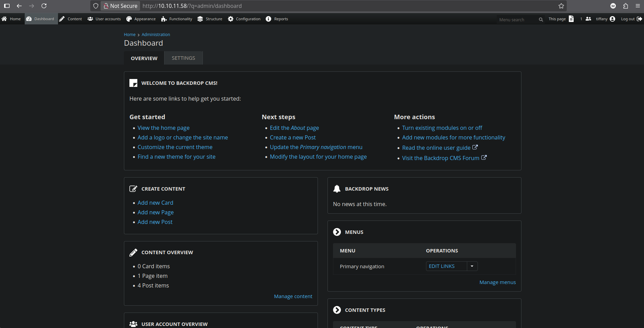
Task: Click the Add new Post link
Action: tap(155, 222)
